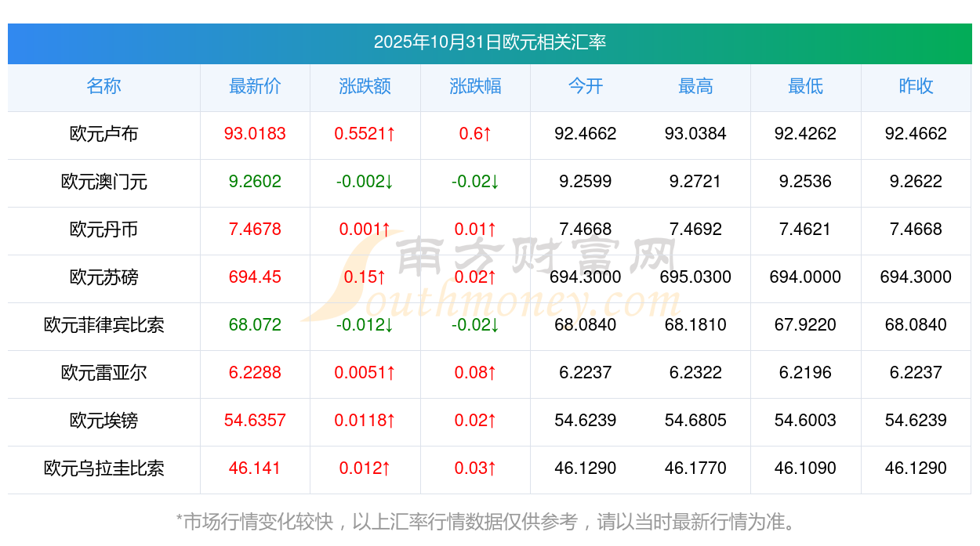Click change amount -0.002↓
Screen dimensions: 980x546
(x=365, y=182)
